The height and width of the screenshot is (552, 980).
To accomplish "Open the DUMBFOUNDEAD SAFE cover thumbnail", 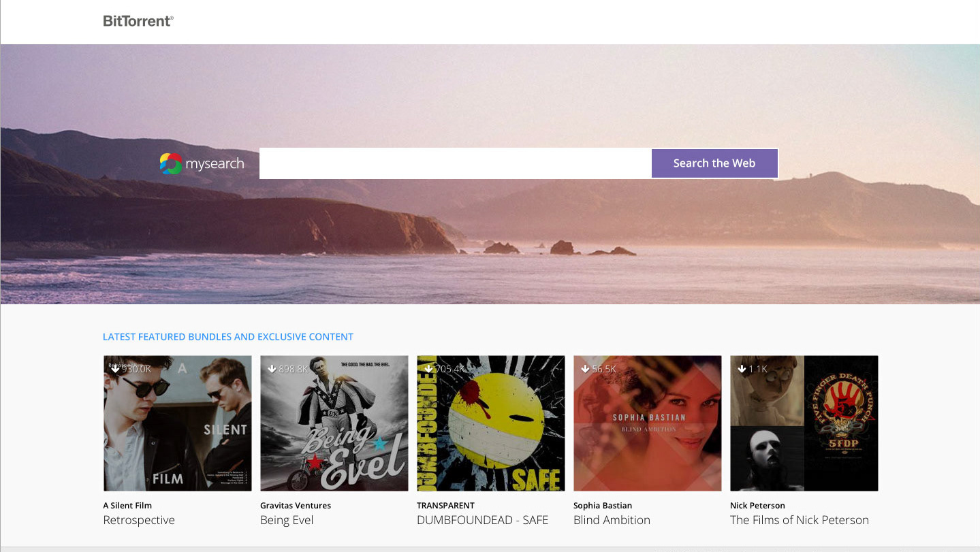I will (491, 423).
